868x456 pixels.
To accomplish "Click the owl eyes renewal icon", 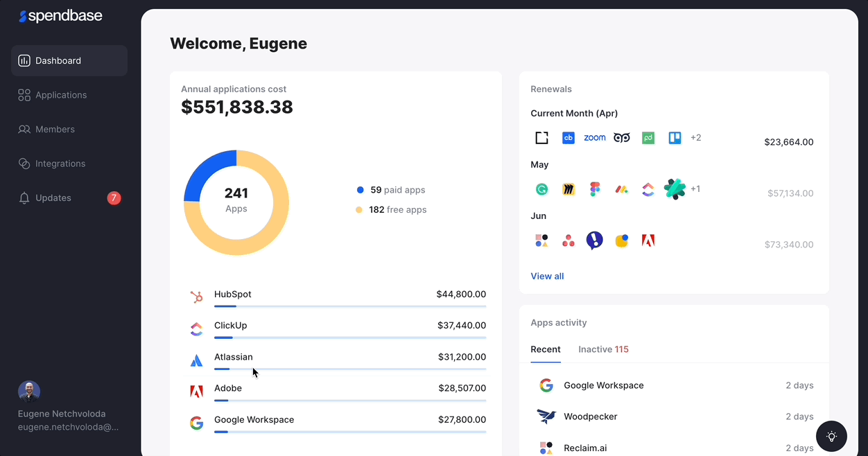I will (622, 138).
